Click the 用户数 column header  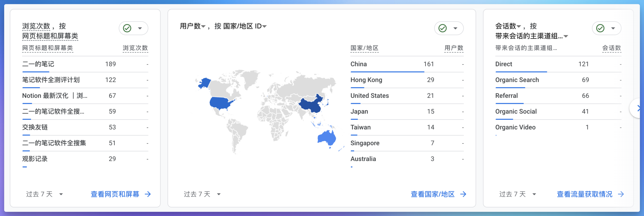pos(454,48)
